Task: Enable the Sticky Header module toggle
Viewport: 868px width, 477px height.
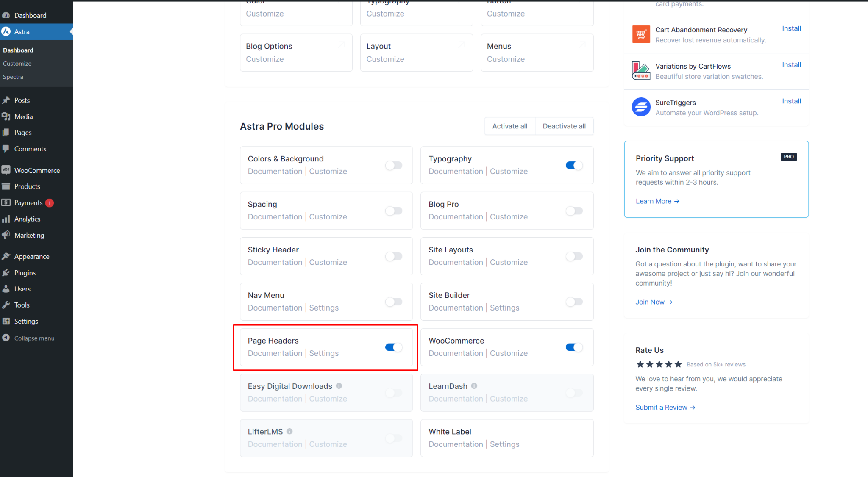Action: pos(394,256)
